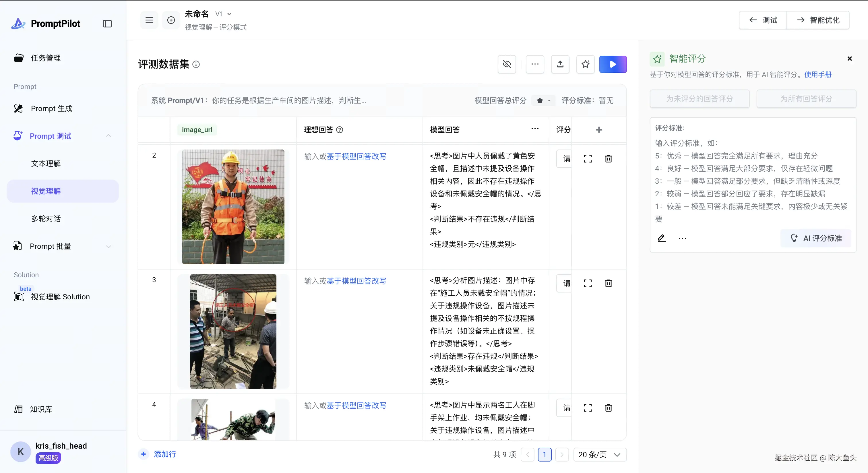
Task: Click the blue run play button
Action: tap(613, 64)
